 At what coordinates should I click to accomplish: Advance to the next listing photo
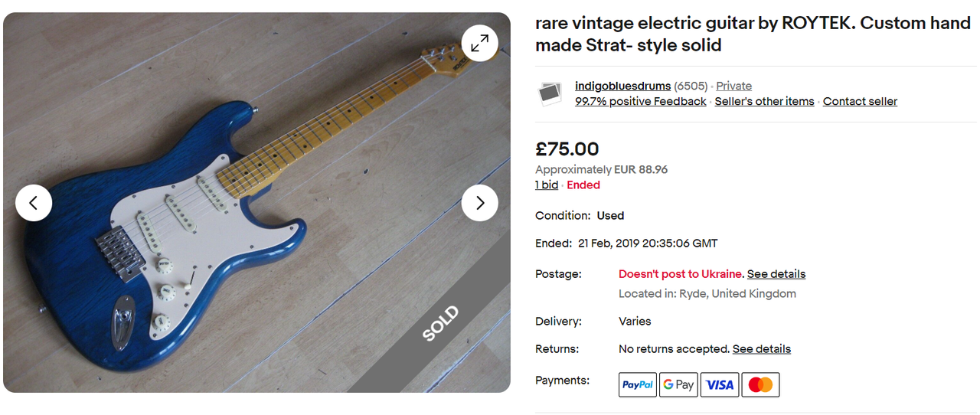(x=480, y=203)
